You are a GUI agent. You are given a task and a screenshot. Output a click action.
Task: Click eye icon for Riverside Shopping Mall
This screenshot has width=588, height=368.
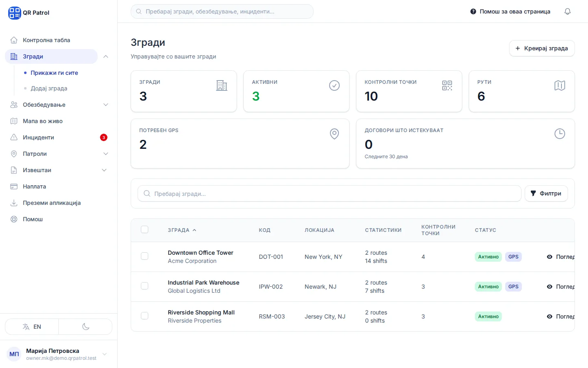click(550, 316)
